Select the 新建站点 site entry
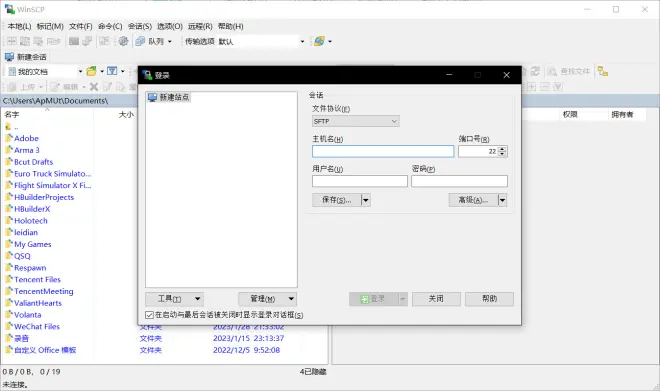The image size is (660, 391). point(169,97)
